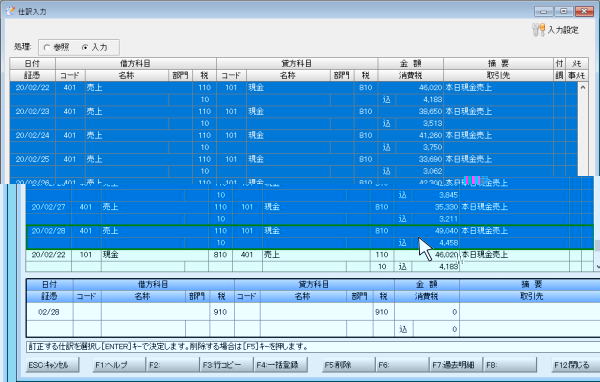Viewport: 600px width, 382px height.
Task: Open 入力設定 settings icon
Action: click(x=538, y=30)
